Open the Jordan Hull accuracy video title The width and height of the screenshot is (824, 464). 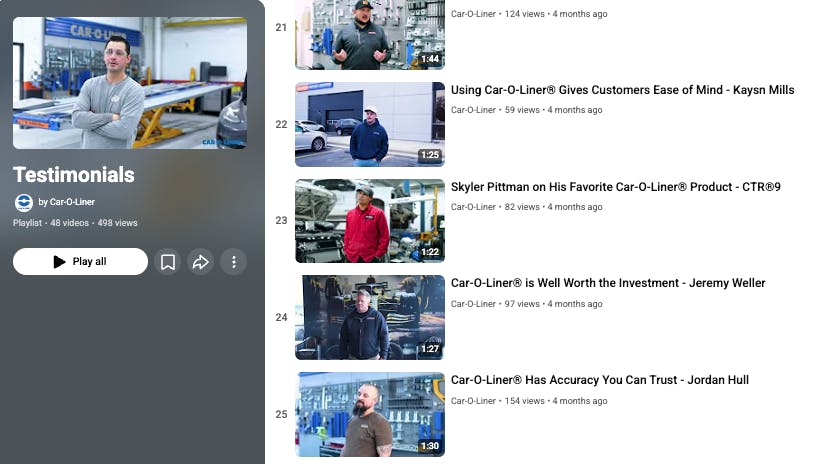pos(599,380)
